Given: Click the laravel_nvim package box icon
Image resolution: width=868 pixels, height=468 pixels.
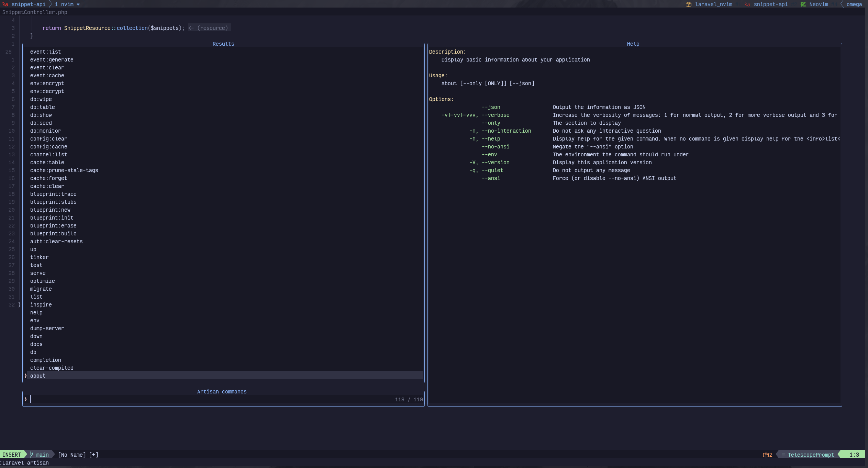Looking at the screenshot, I should pos(688,4).
